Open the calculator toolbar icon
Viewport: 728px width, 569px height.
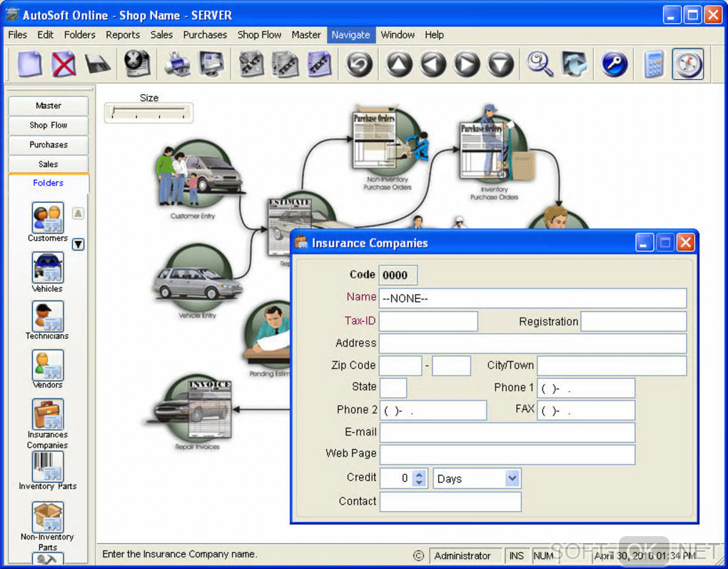[654, 64]
